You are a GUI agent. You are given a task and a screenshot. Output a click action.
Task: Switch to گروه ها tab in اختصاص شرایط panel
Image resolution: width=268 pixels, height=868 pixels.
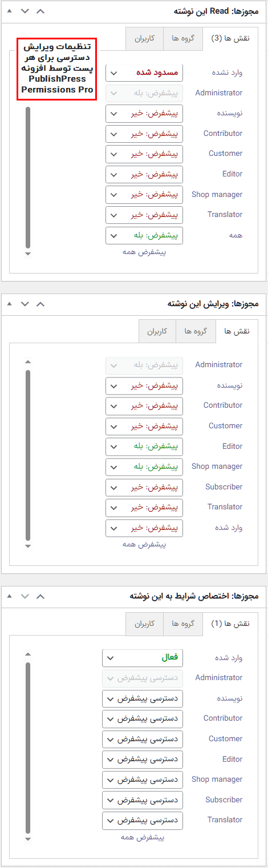click(x=183, y=624)
